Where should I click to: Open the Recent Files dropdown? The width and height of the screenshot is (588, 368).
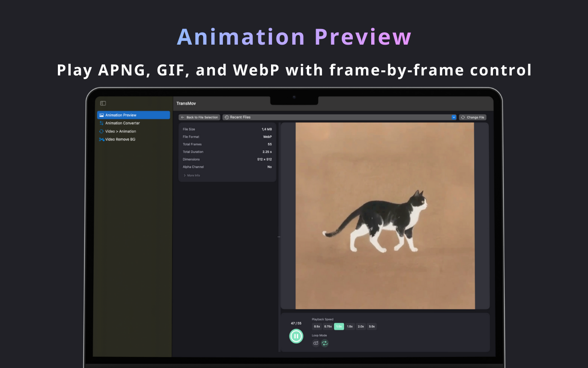pos(340,117)
